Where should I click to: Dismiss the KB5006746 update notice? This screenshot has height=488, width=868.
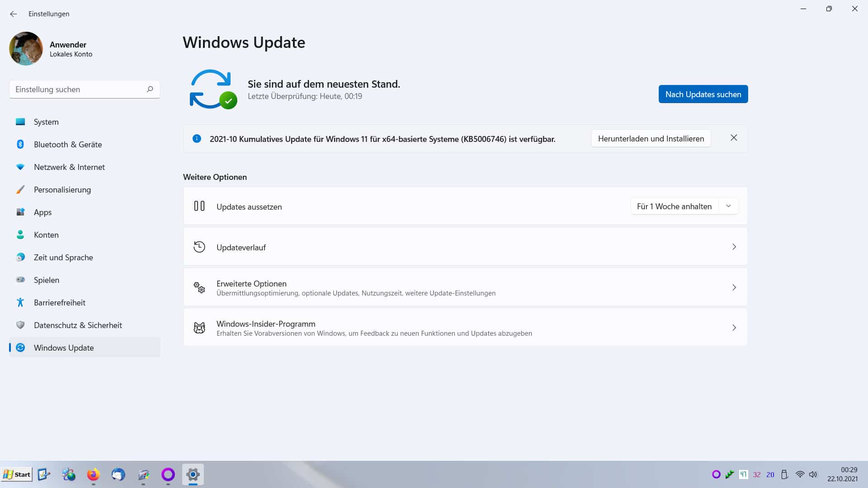pyautogui.click(x=734, y=138)
